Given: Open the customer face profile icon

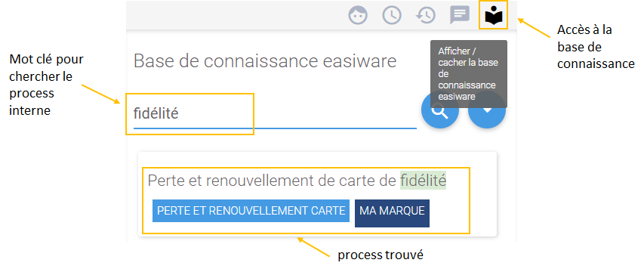Looking at the screenshot, I should coord(357,16).
